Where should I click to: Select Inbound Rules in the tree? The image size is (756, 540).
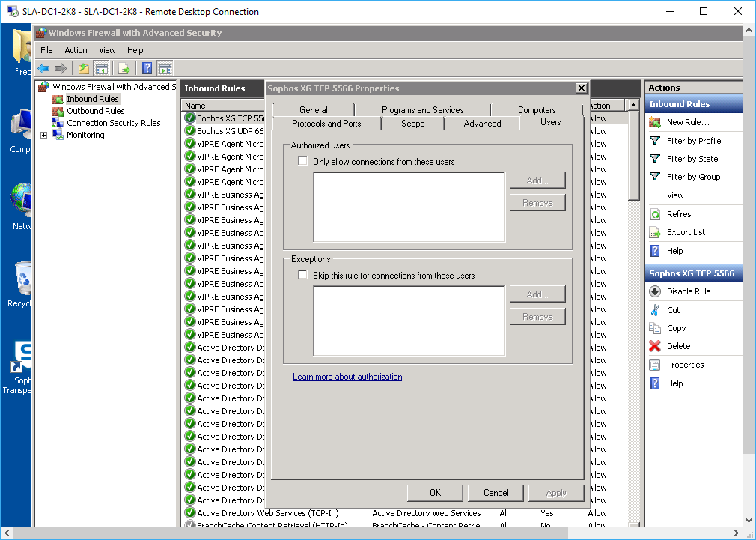coord(93,99)
